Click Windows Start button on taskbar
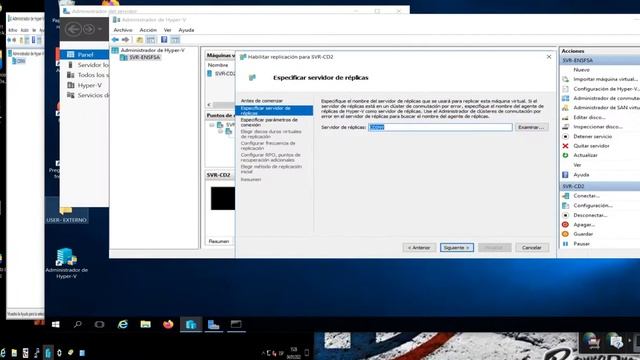The image size is (640, 360). coord(56,324)
